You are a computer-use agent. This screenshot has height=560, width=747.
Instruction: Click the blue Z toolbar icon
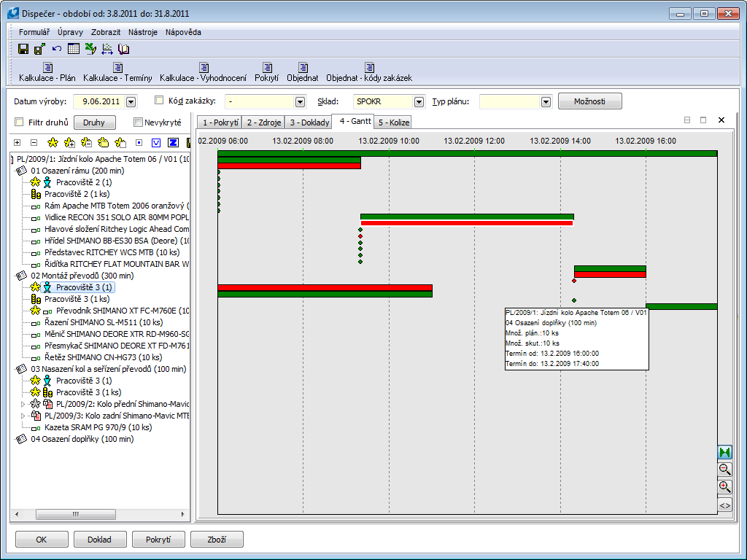point(174,142)
